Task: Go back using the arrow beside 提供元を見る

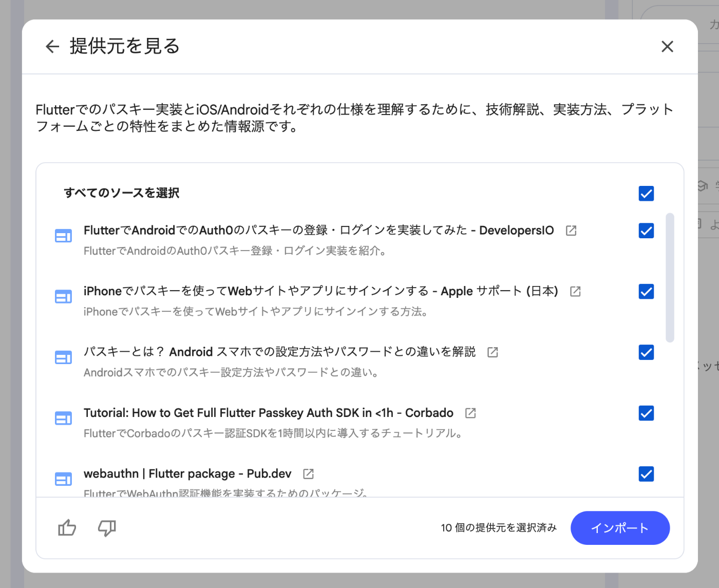Action: [52, 47]
